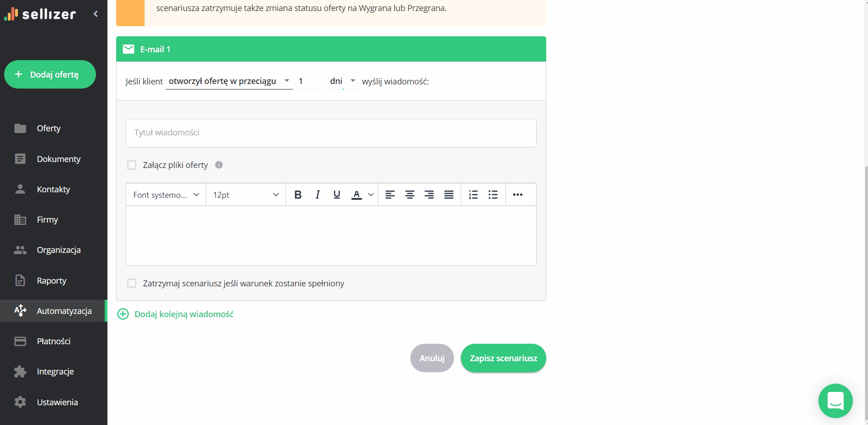Click Dodaj kolejną wiadomość link
The image size is (868, 425).
click(184, 314)
